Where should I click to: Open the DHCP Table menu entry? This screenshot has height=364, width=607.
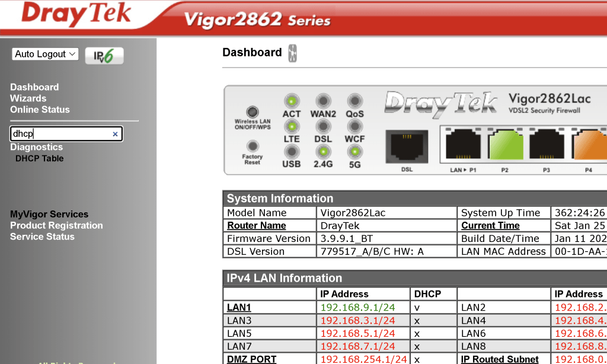coord(40,158)
